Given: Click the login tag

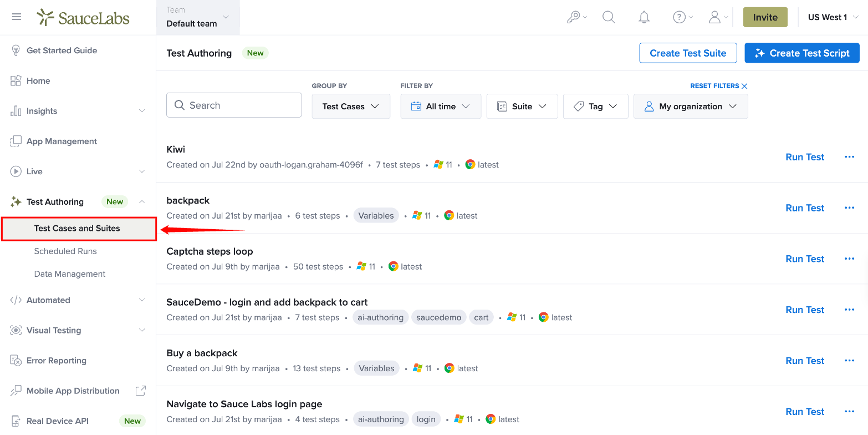Looking at the screenshot, I should pyautogui.click(x=426, y=419).
